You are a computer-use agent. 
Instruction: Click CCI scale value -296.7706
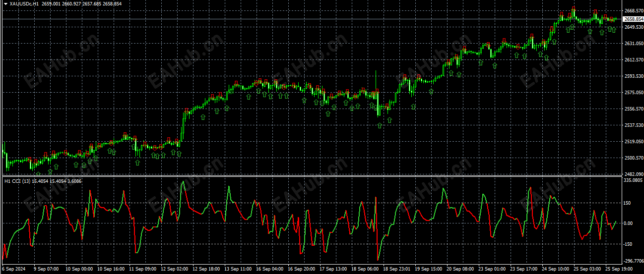click(x=633, y=260)
